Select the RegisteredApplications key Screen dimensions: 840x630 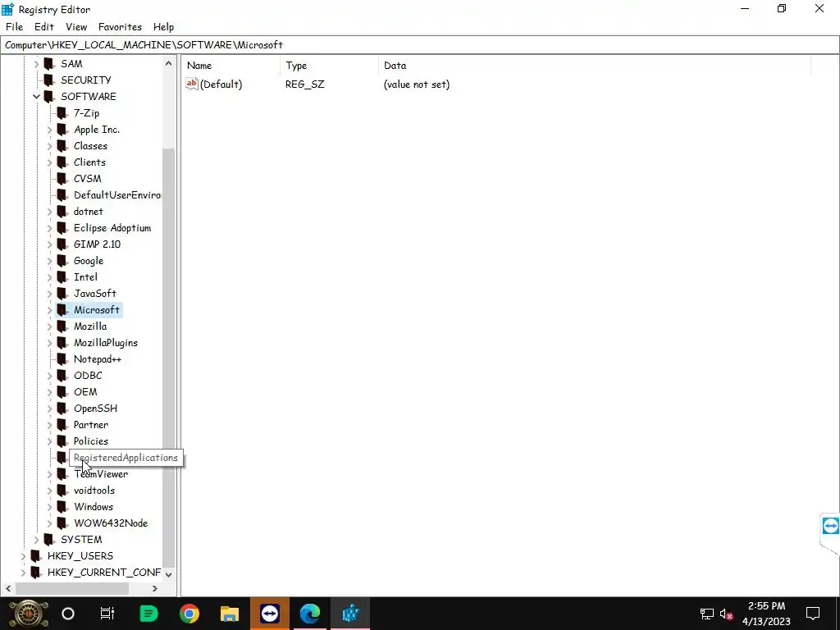[x=126, y=458]
